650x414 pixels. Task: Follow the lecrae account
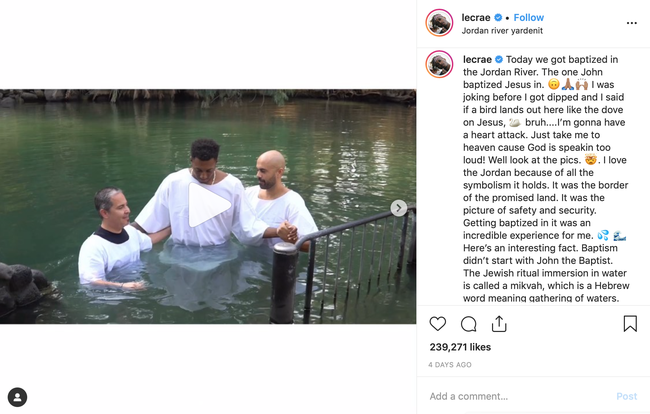click(529, 17)
